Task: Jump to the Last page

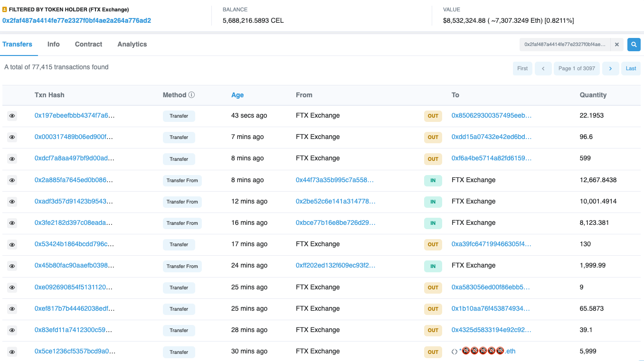Action: 631,68
